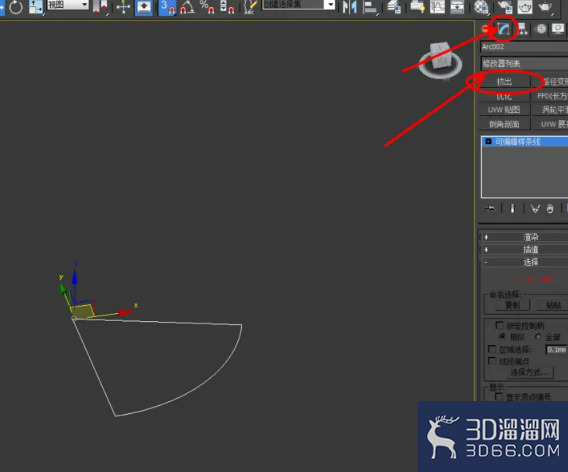This screenshot has height=472, width=568.
Task: Click the 区域选择 0.1mm value field
Action: pyautogui.click(x=556, y=350)
